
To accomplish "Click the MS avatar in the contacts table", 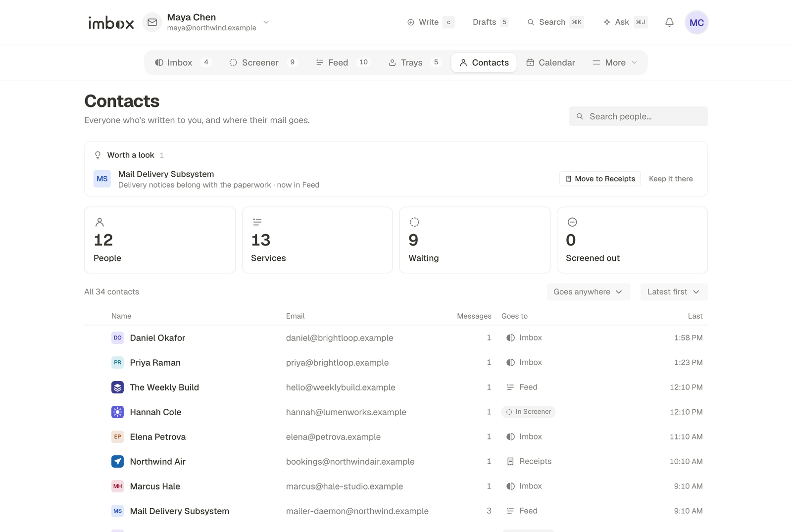I will pyautogui.click(x=117, y=511).
